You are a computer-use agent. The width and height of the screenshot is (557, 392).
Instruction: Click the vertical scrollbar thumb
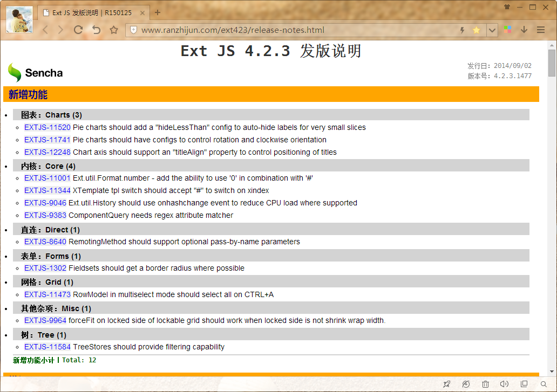551,63
